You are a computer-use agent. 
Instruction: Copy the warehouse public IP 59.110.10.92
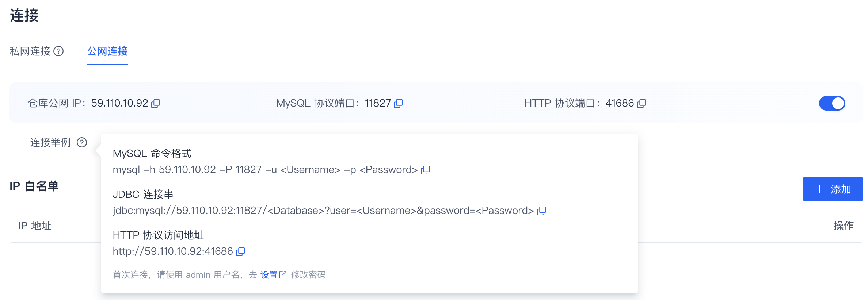click(x=156, y=104)
